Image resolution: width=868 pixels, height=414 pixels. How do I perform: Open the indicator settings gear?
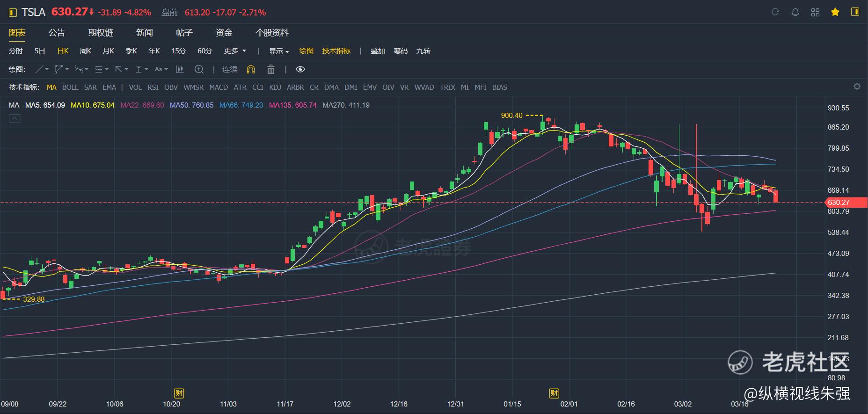pyautogui.click(x=857, y=87)
